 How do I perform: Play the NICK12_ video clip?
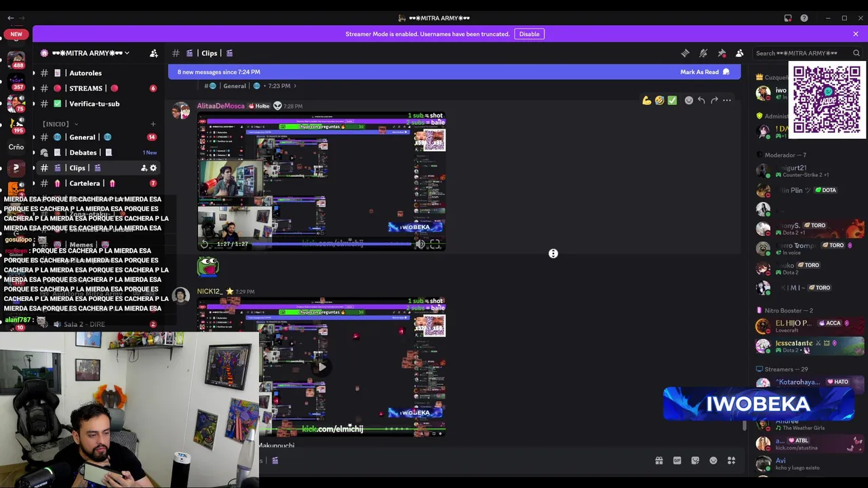coord(321,367)
